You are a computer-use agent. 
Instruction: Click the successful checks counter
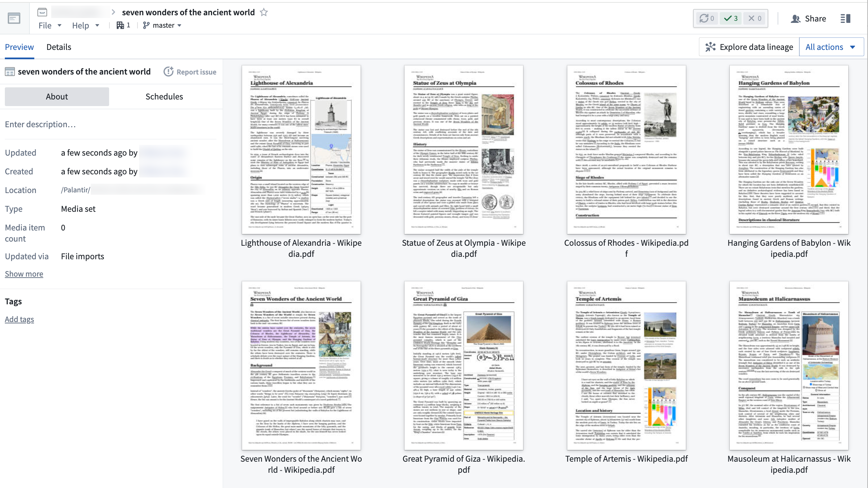point(731,18)
